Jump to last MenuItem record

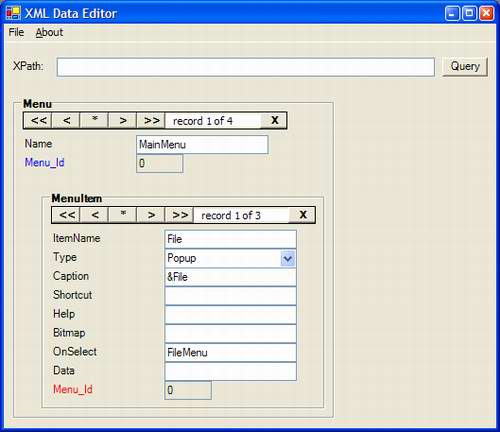point(179,215)
